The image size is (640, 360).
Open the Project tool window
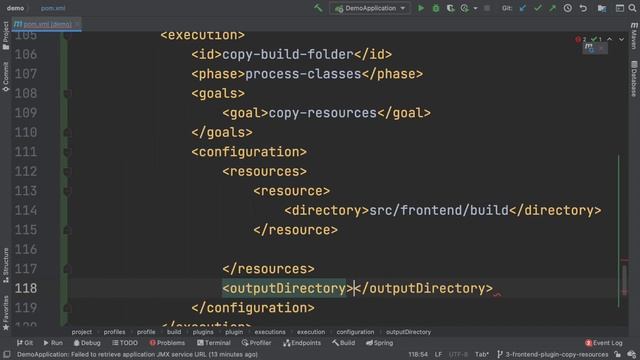pos(5,36)
